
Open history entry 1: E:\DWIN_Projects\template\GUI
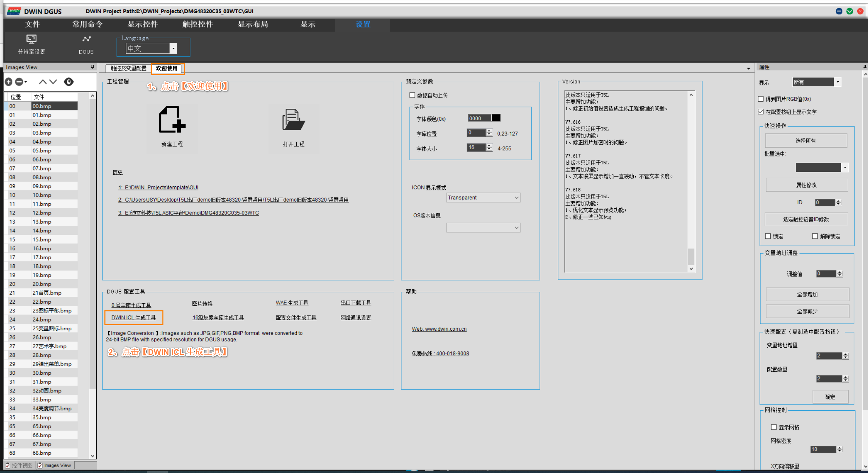tap(158, 187)
